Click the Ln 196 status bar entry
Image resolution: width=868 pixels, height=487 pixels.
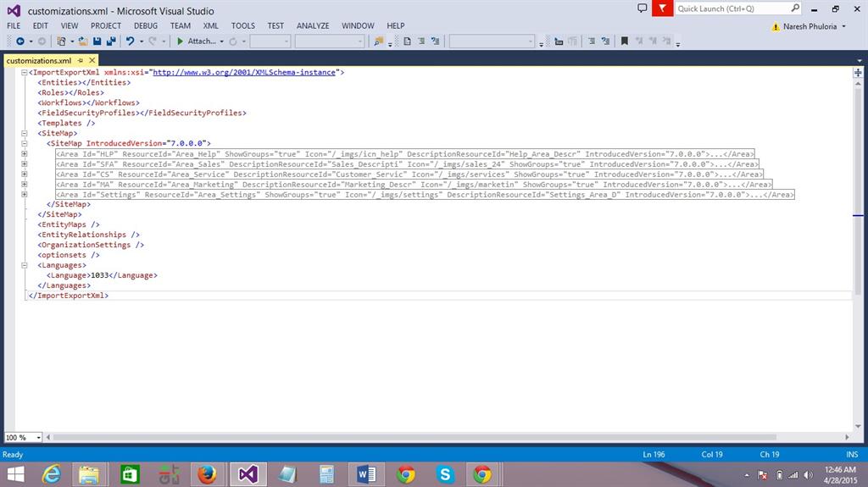(x=654, y=454)
